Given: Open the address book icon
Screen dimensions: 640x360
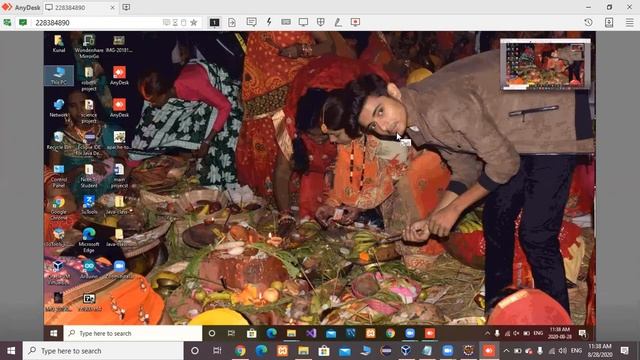Looking at the screenshot, I should [609, 22].
